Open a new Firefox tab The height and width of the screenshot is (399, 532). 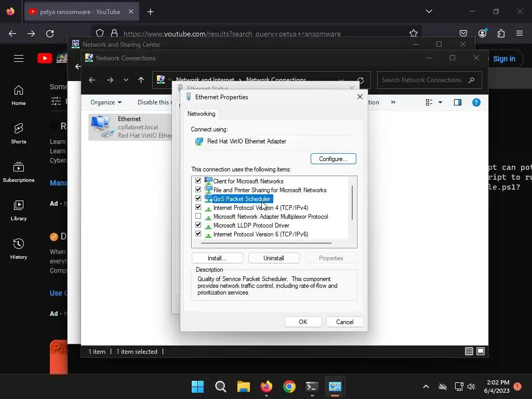150,12
